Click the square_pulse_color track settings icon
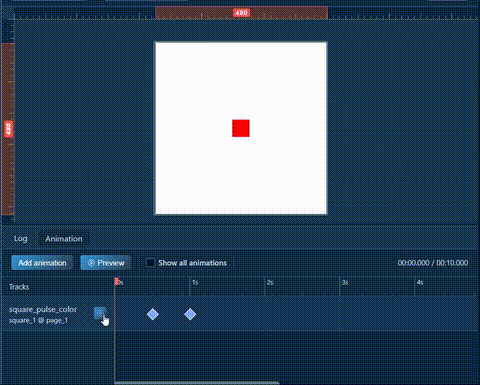 coord(100,313)
